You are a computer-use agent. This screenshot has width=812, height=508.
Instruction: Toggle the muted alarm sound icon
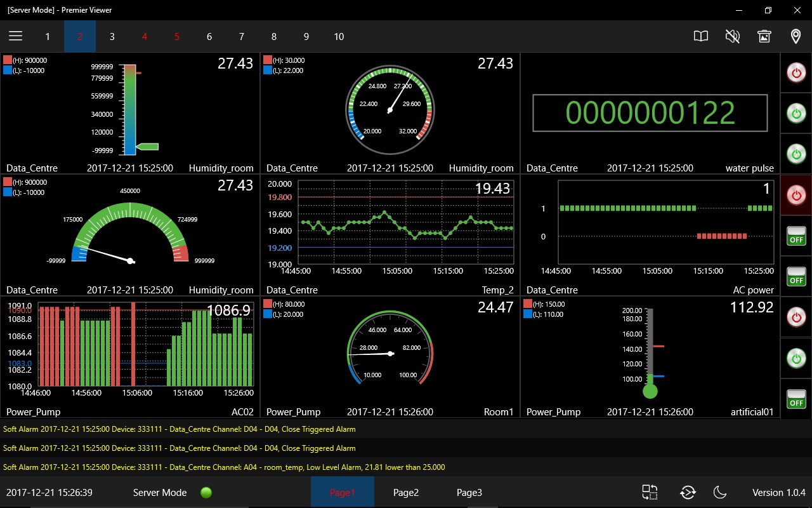click(x=733, y=36)
